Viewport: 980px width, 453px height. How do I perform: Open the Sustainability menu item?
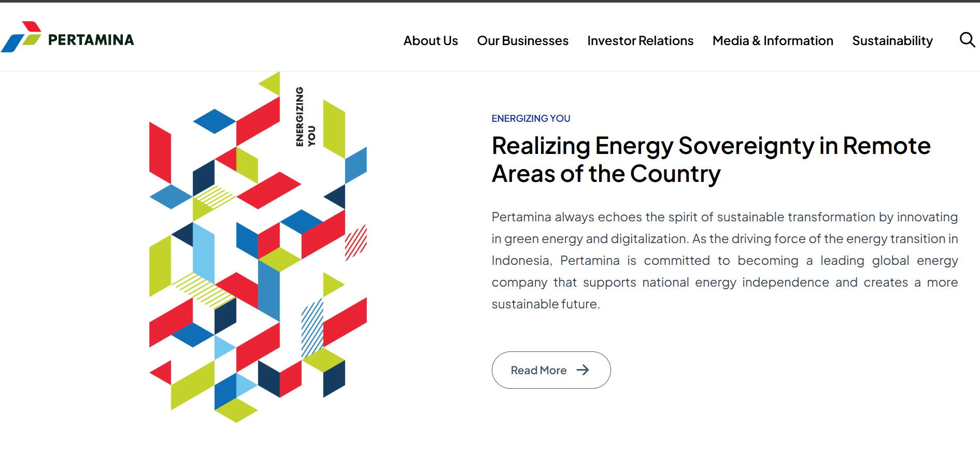[892, 41]
